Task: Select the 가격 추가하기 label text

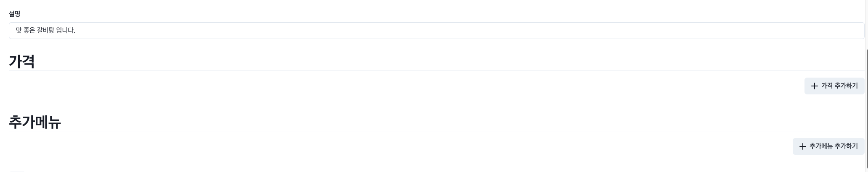Action: tap(839, 86)
